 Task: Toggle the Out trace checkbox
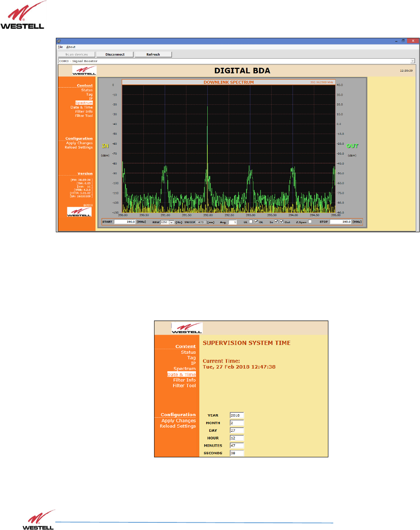click(x=282, y=222)
